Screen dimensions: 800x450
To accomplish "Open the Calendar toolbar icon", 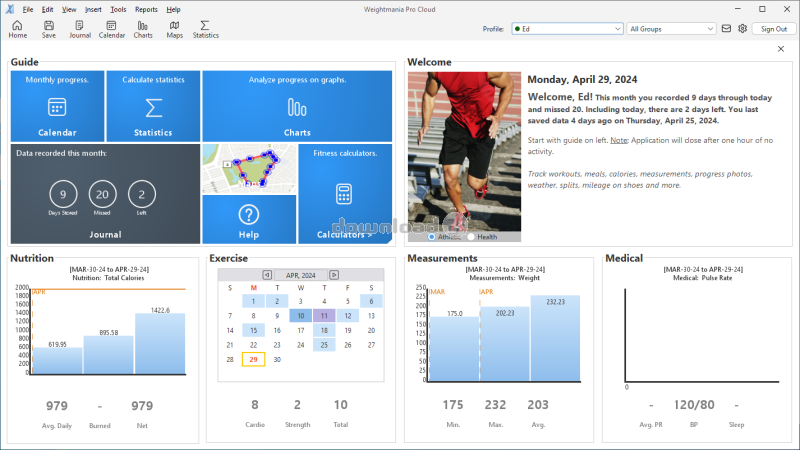I will (111, 29).
